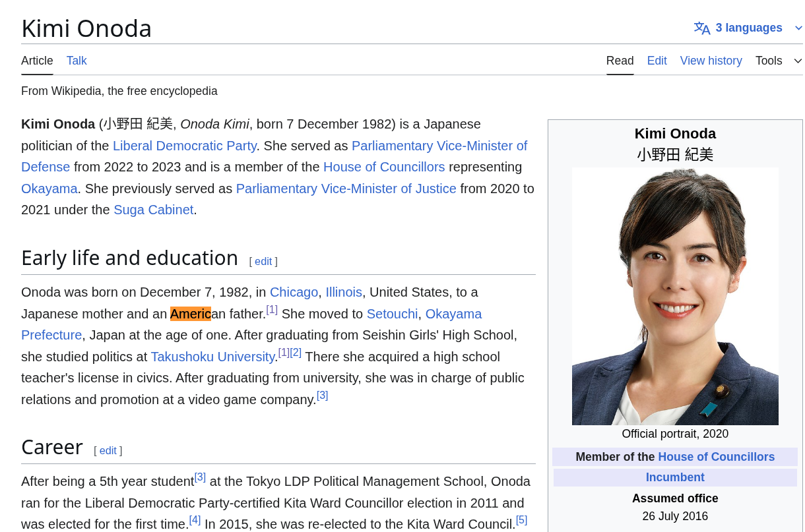The width and height of the screenshot is (805, 532).
Task: Click the Kimi Onoda page title
Action: (86, 28)
